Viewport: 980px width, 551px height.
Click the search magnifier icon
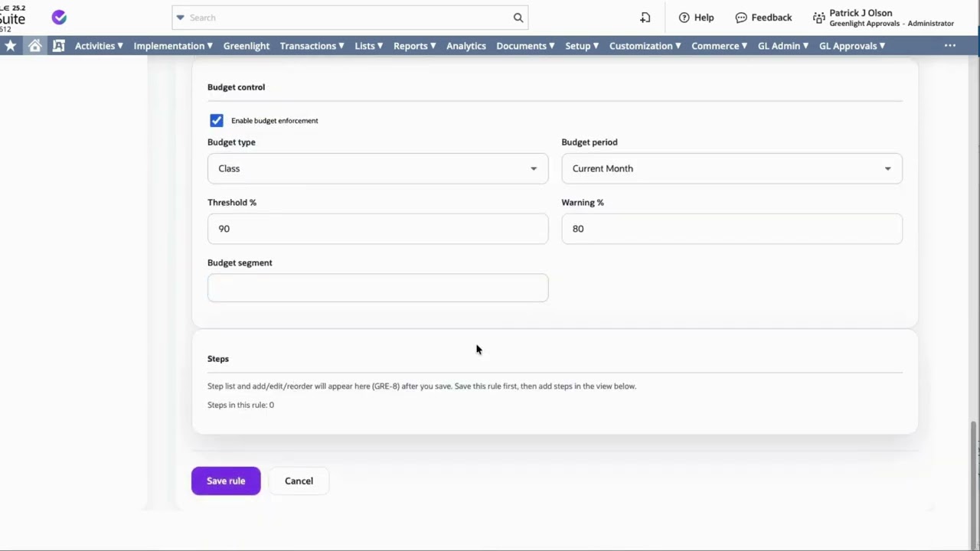[518, 18]
